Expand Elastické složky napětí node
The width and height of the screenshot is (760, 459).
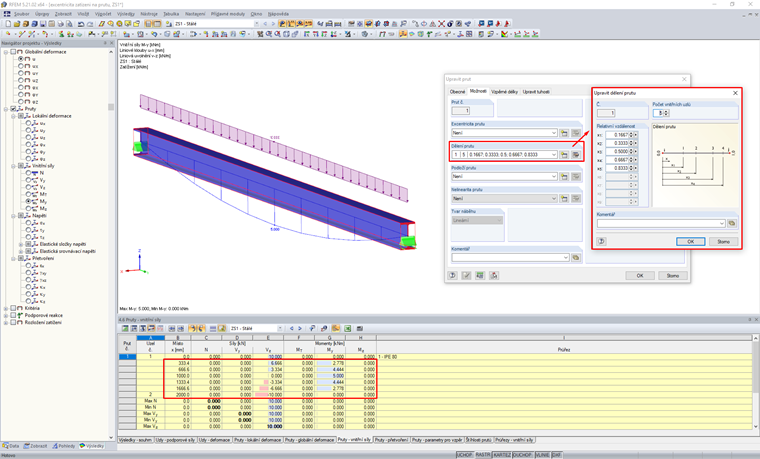(x=21, y=244)
